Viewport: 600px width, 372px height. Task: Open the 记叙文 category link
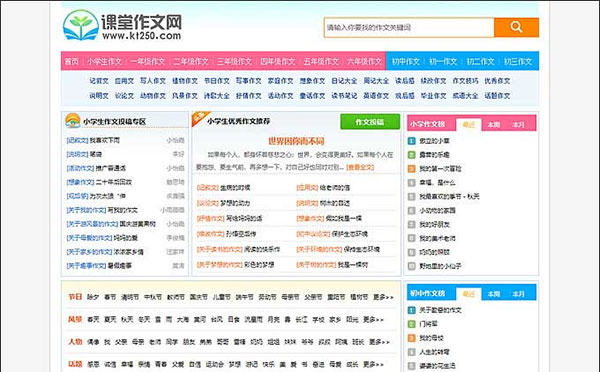click(x=99, y=81)
